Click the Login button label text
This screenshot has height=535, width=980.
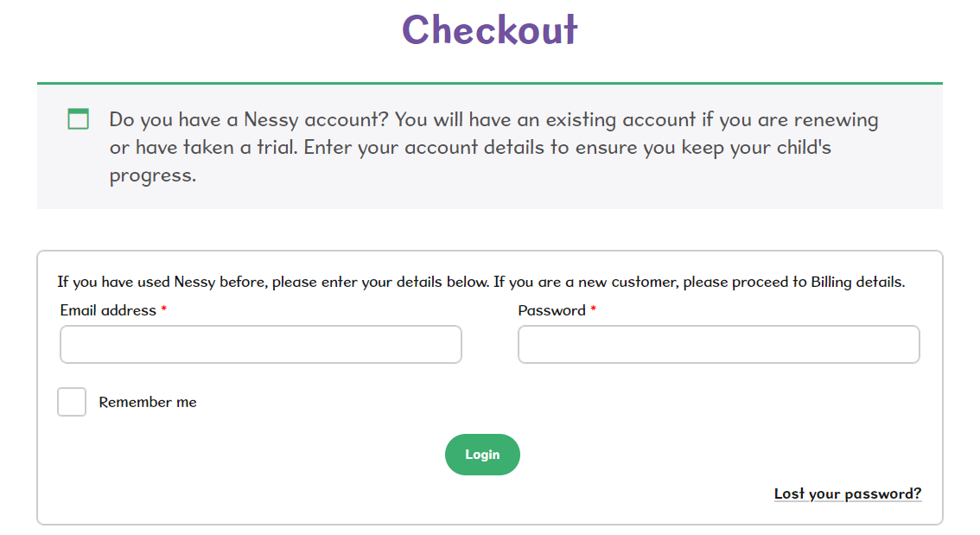pyautogui.click(x=482, y=454)
